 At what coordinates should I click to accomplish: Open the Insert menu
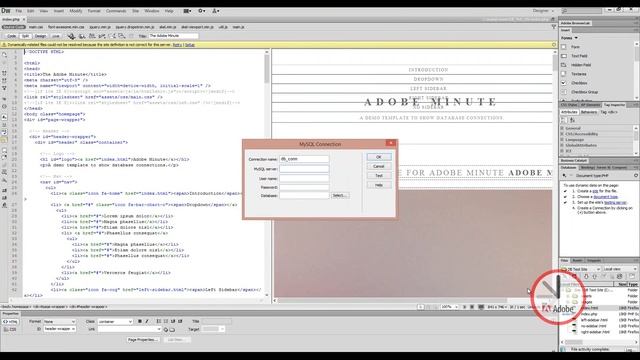59,11
